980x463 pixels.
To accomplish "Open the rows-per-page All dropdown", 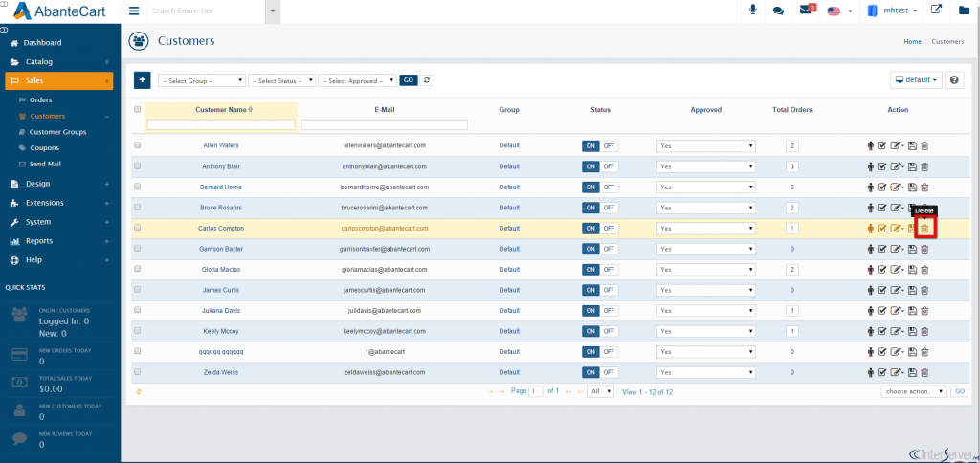I will pyautogui.click(x=601, y=392).
